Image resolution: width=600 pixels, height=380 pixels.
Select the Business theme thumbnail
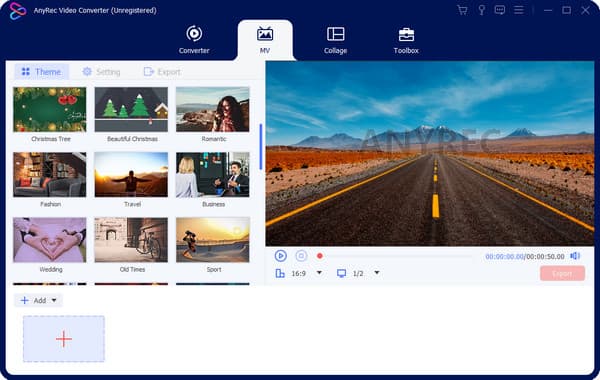pyautogui.click(x=213, y=175)
